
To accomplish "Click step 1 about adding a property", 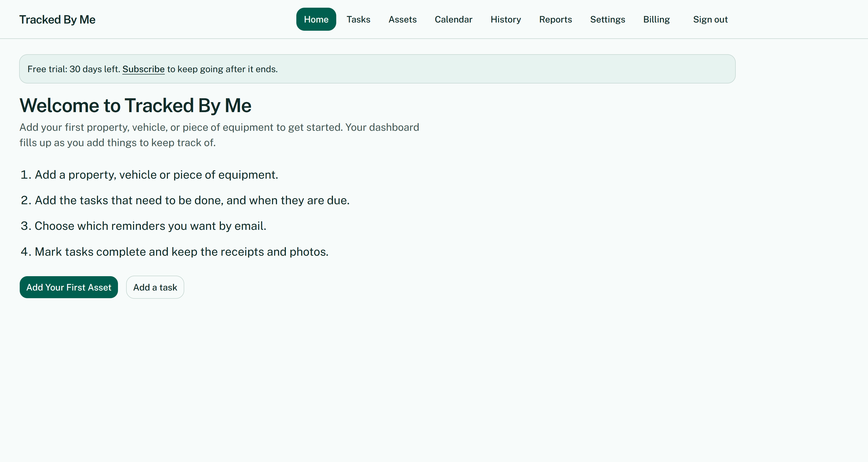I will click(x=149, y=175).
